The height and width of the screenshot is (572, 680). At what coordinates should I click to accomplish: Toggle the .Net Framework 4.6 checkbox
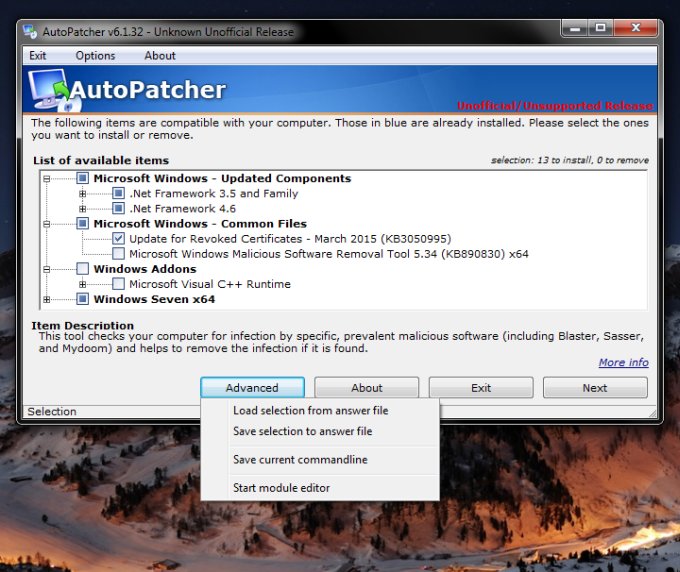(x=118, y=209)
